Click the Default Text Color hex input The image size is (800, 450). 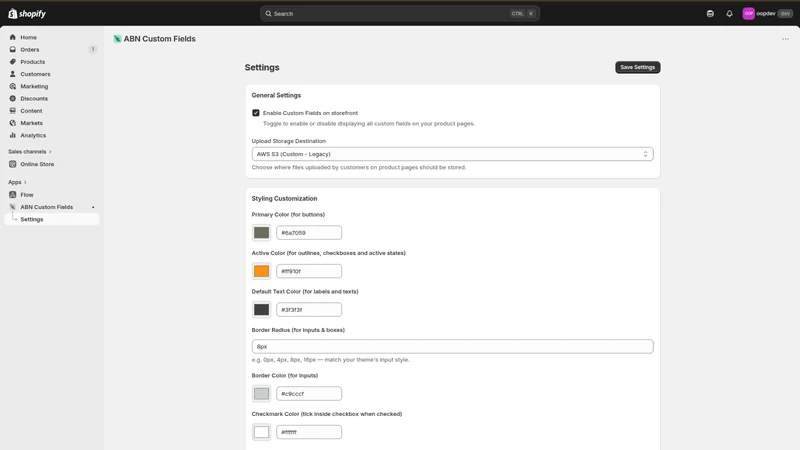309,310
